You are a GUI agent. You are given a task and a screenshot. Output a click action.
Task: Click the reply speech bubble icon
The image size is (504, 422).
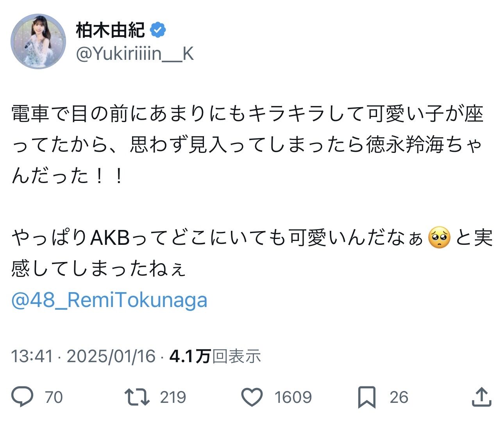pos(22,397)
